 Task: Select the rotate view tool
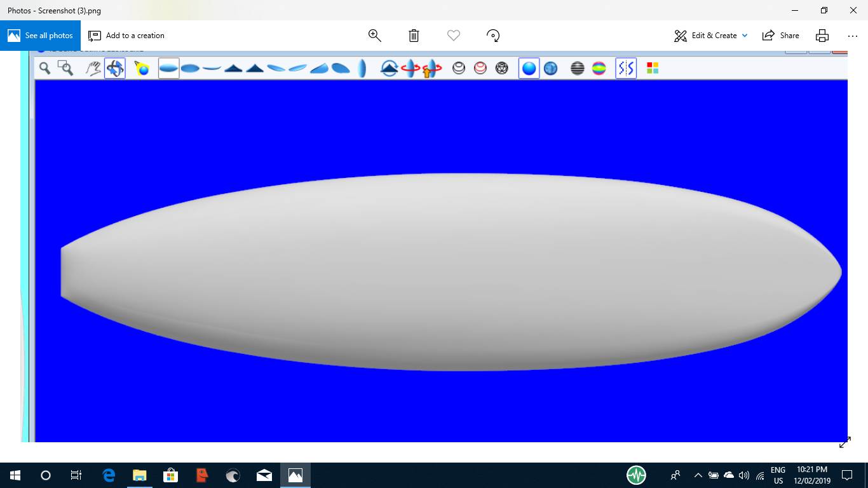point(114,68)
